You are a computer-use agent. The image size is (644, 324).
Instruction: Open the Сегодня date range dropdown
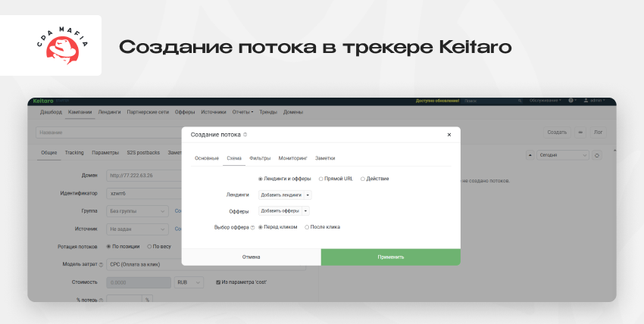coord(563,155)
